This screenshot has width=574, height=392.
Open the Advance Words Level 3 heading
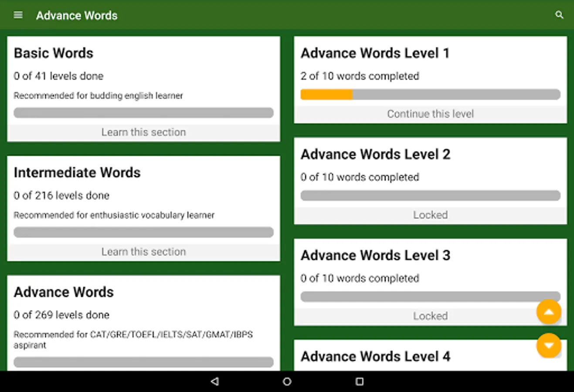click(375, 255)
